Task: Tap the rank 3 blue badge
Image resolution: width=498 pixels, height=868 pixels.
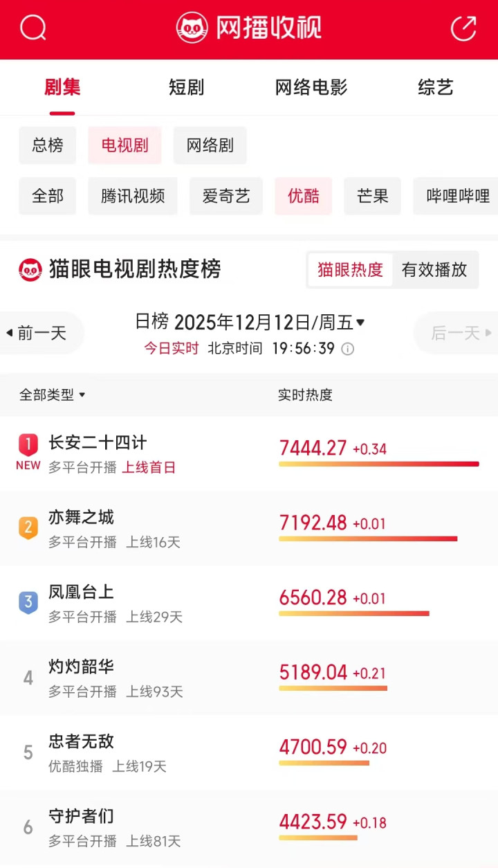Action: (x=28, y=603)
